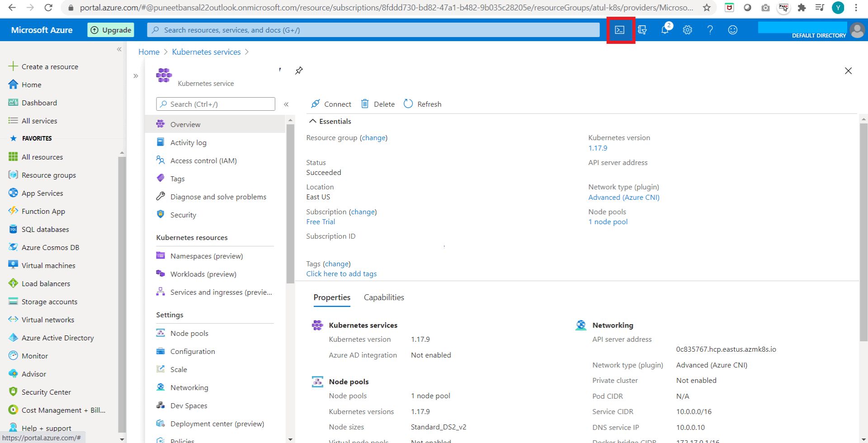Open App Services favorite
The width and height of the screenshot is (868, 443).
[36, 193]
